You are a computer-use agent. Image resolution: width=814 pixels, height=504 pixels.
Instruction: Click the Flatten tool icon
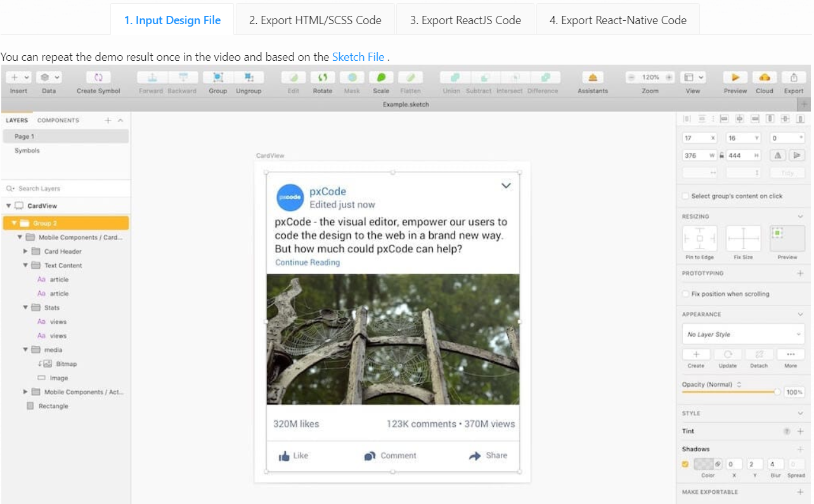(x=410, y=77)
